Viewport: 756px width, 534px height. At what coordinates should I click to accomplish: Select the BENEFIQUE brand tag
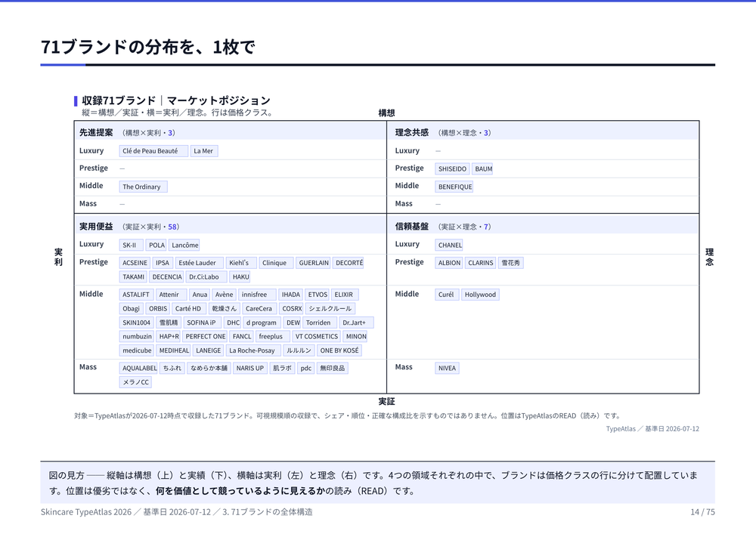[x=454, y=187]
